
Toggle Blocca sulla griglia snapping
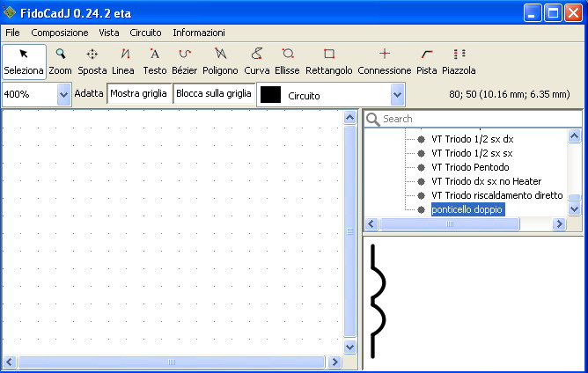tap(214, 93)
